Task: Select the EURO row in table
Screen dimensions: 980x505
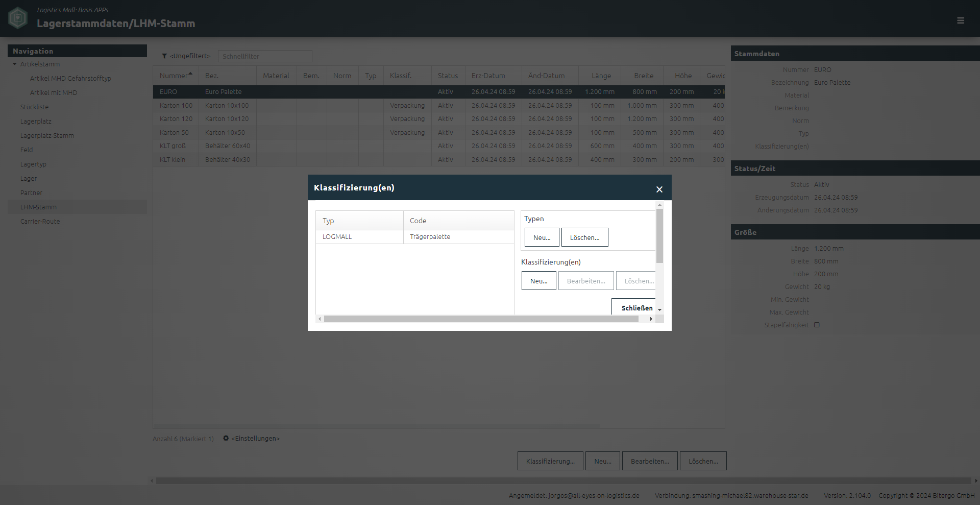Action: pos(439,92)
